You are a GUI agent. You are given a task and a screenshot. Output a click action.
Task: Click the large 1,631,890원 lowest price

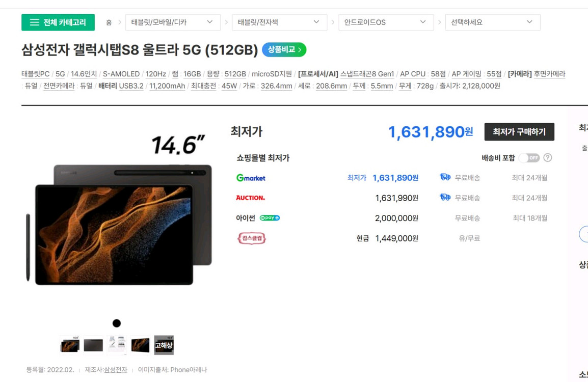[x=431, y=132]
